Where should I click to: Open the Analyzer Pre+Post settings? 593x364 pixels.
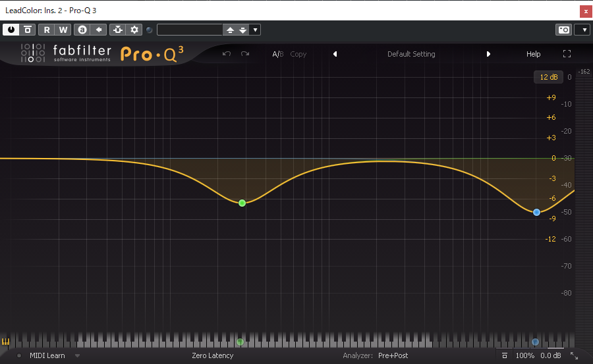click(393, 355)
